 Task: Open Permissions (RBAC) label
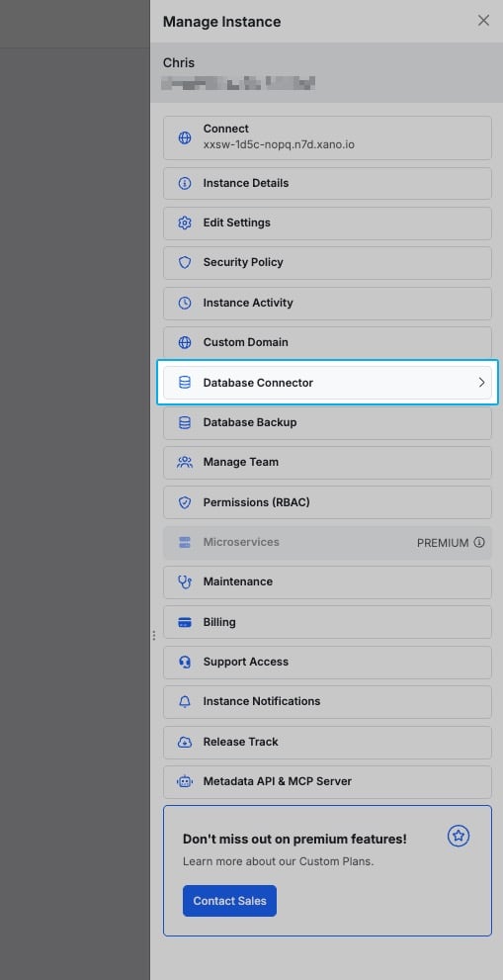click(x=256, y=502)
